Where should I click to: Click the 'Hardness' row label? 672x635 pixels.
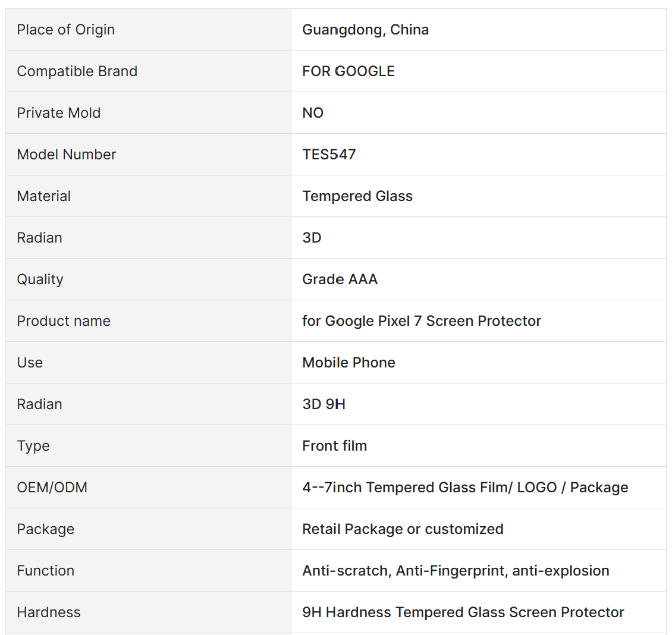point(49,612)
